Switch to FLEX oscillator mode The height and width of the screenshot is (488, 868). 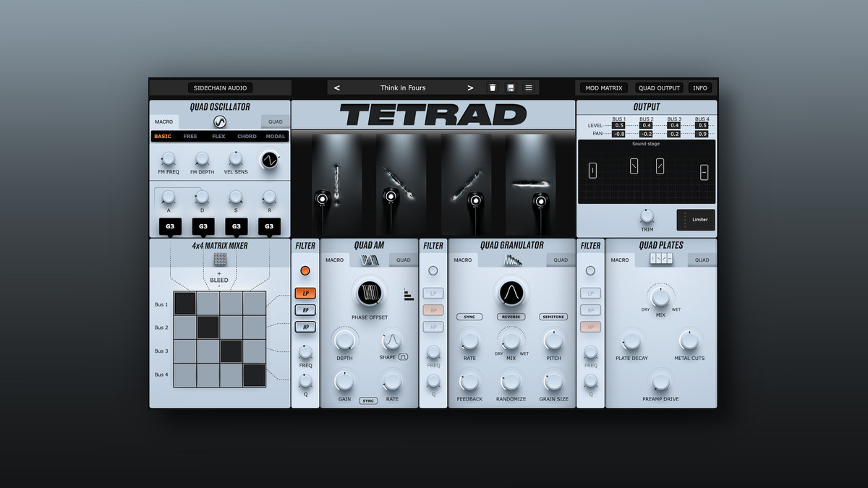tap(218, 136)
